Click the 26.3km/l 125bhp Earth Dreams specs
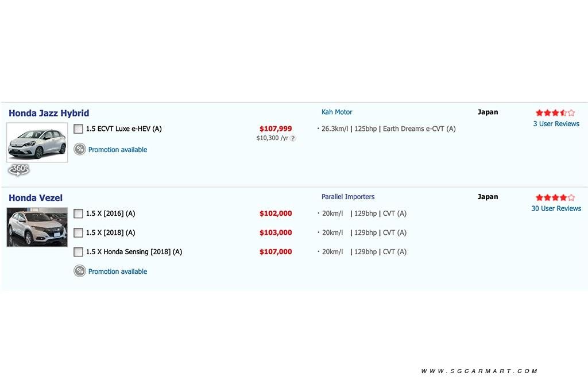588x392 pixels. coord(388,129)
